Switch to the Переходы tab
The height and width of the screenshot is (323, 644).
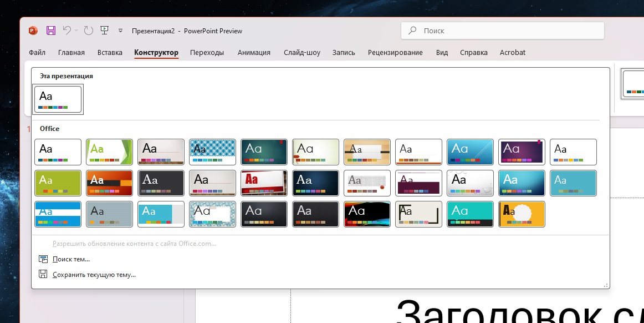[x=207, y=53]
